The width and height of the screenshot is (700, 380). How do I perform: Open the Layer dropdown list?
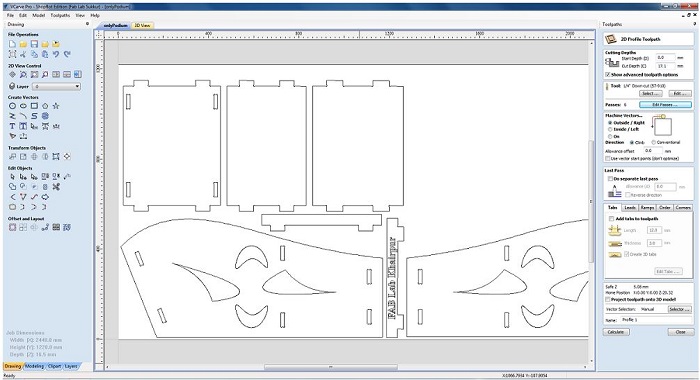(57, 87)
